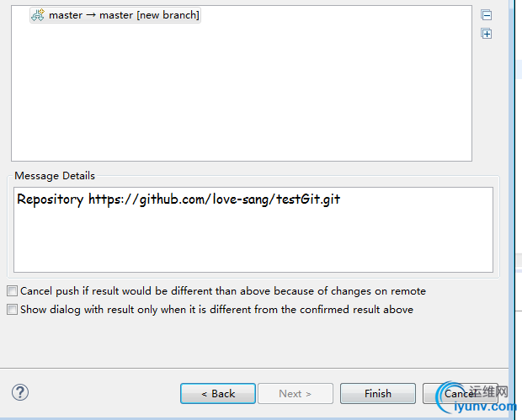Image resolution: width=522 pixels, height=420 pixels.
Task: Click inside the Message Details text box
Action: pos(253,240)
